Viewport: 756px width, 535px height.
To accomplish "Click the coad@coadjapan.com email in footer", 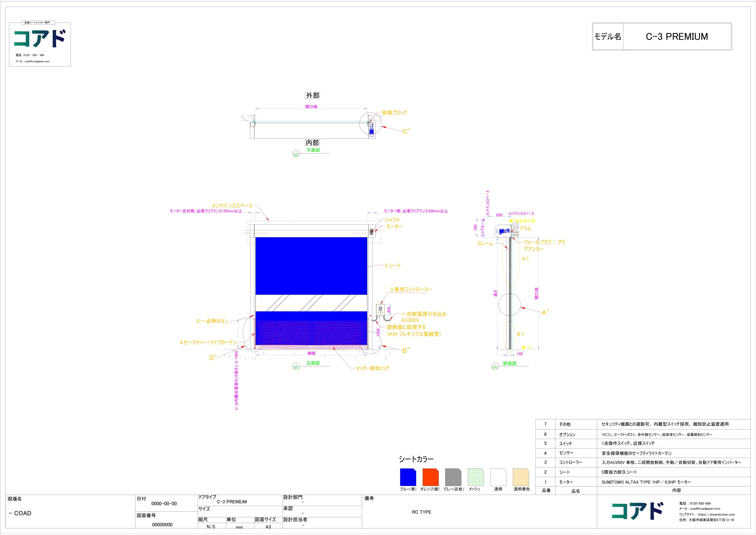I will [x=705, y=509].
